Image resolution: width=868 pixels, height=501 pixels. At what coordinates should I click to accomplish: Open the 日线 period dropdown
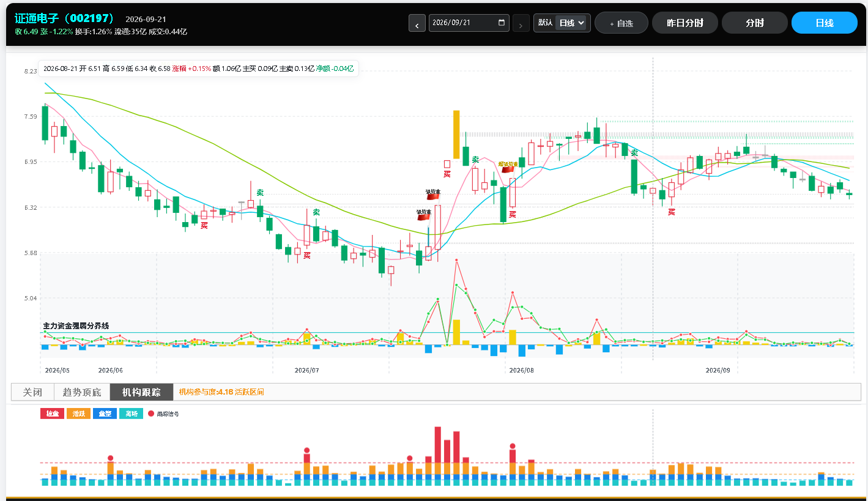(x=572, y=23)
